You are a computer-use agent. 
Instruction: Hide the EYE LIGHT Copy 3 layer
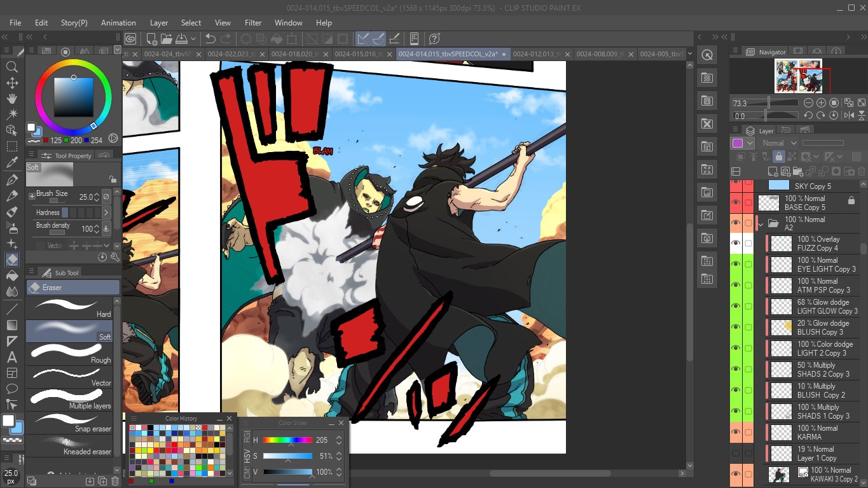tap(736, 265)
